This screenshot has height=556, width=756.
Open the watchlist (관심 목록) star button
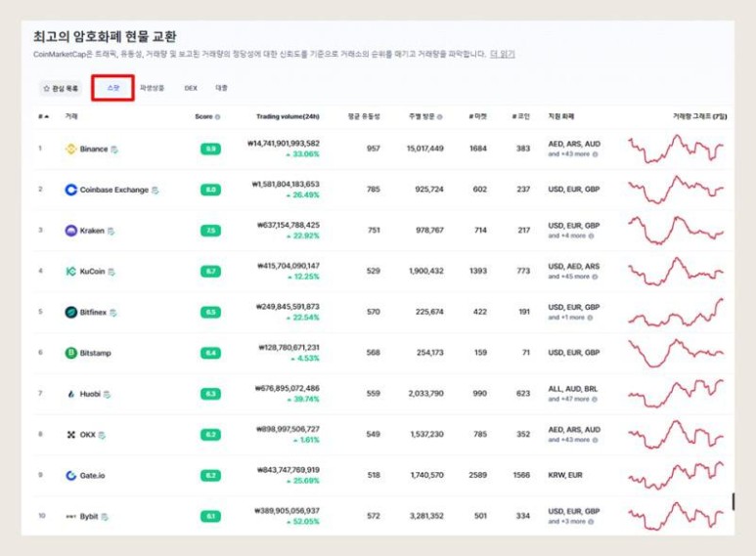(x=61, y=88)
